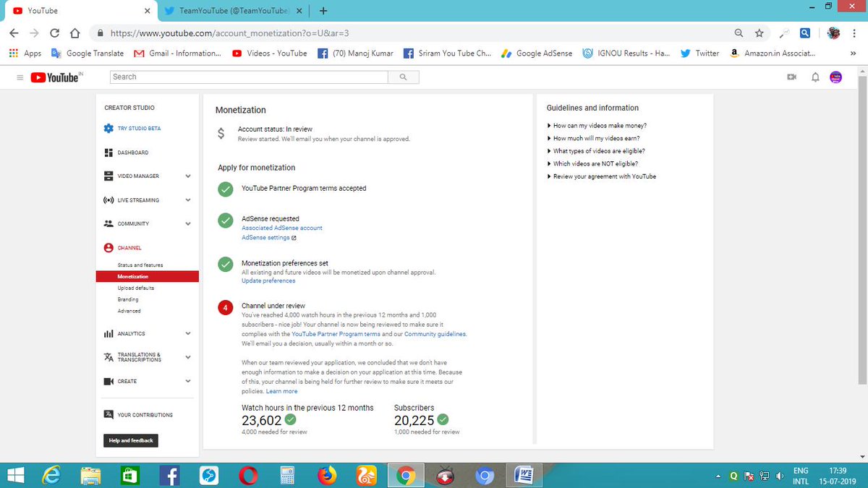Open Chrome's three-dot menu

coord(855,33)
